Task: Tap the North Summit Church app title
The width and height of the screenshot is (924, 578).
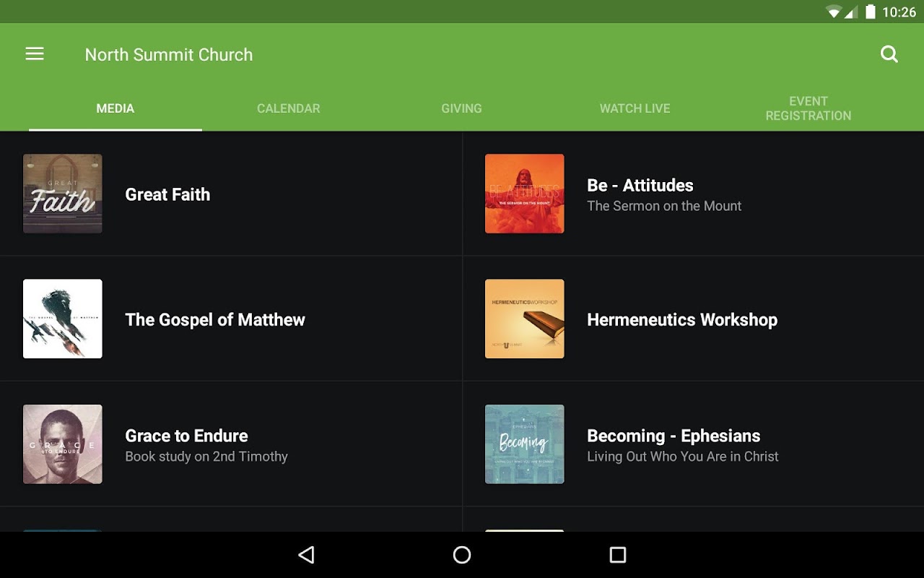Action: click(x=169, y=55)
